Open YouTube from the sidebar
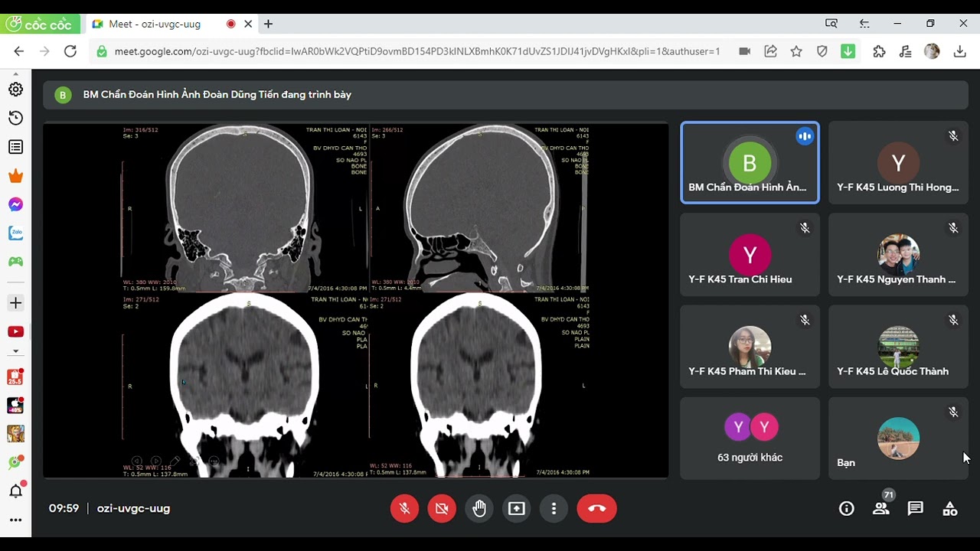 15,331
